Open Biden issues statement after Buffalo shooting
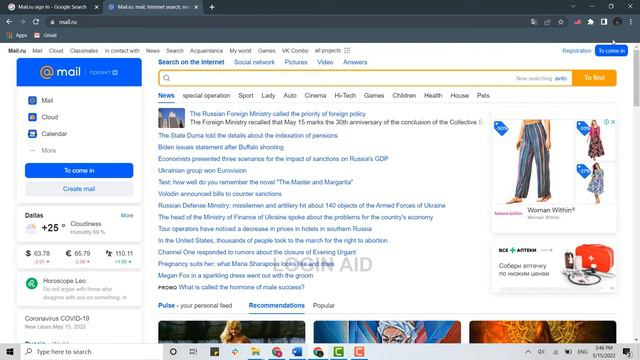The height and width of the screenshot is (360, 640). pyautogui.click(x=220, y=147)
